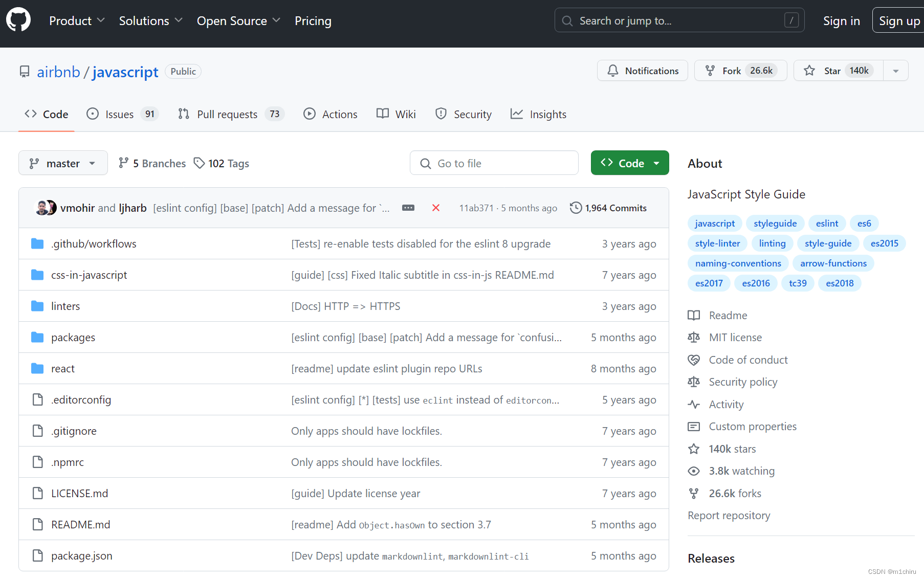Click the Sign up button
924x579 pixels.
click(x=899, y=20)
